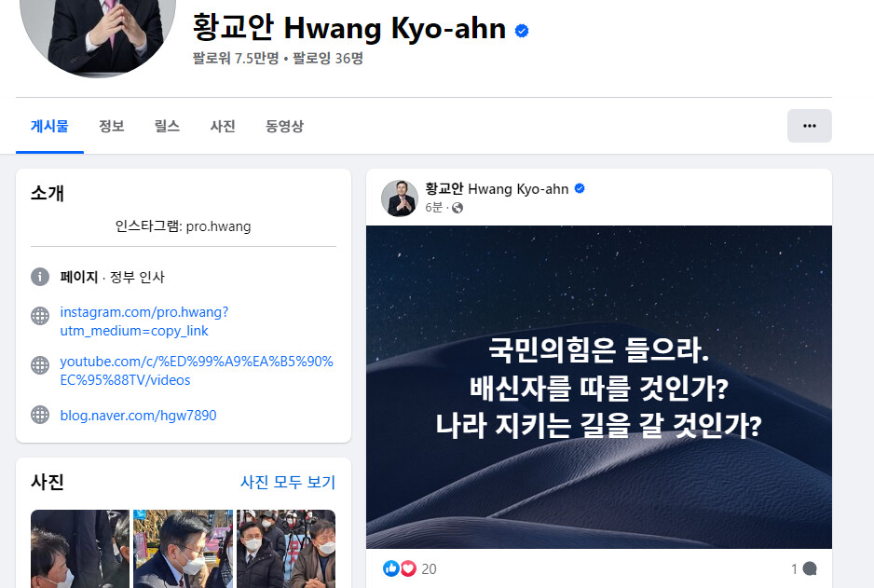Image resolution: width=874 pixels, height=588 pixels.
Task: Click the globe icon beside blog.naver.com link
Action: 40,415
